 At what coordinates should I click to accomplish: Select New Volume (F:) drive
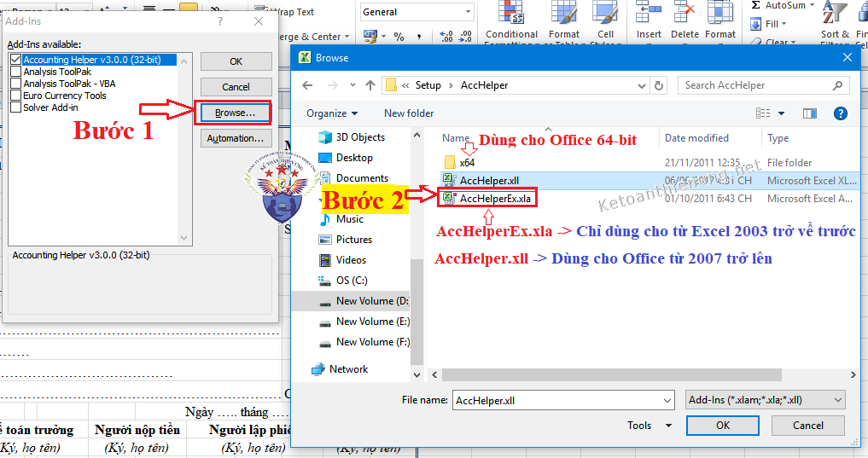[x=364, y=342]
